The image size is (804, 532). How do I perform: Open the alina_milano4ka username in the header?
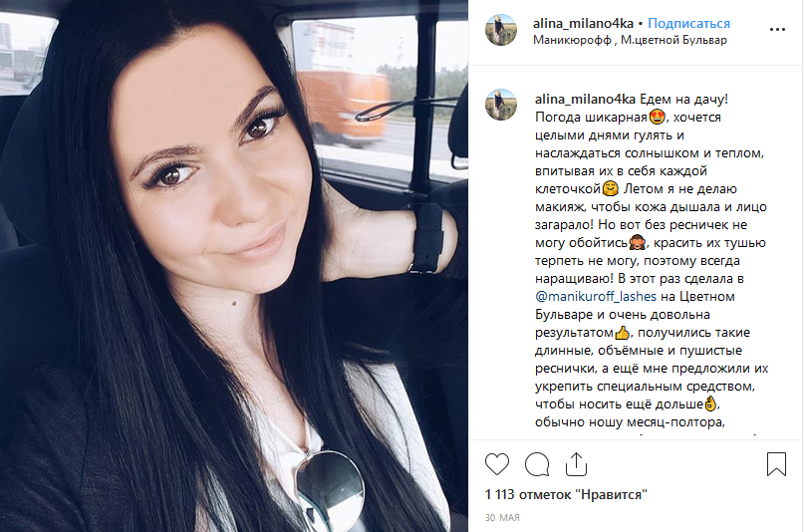[x=583, y=23]
